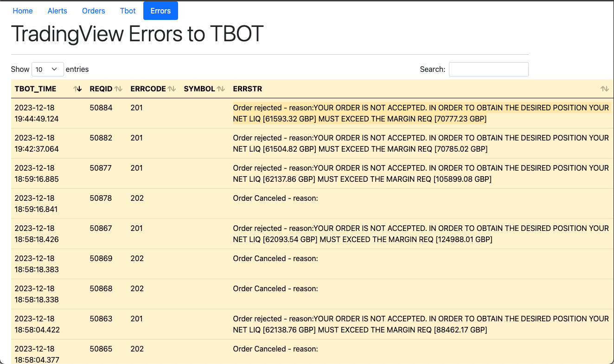Click the ERRSTR column header text

(247, 89)
